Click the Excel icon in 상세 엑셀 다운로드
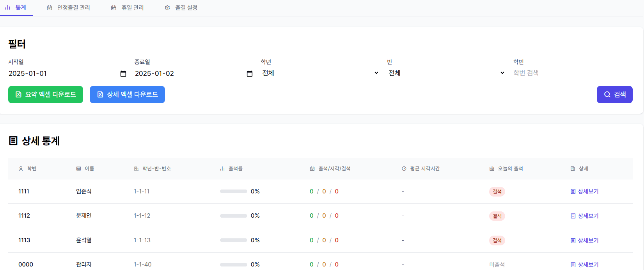Image resolution: width=644 pixels, height=270 pixels. 100,95
